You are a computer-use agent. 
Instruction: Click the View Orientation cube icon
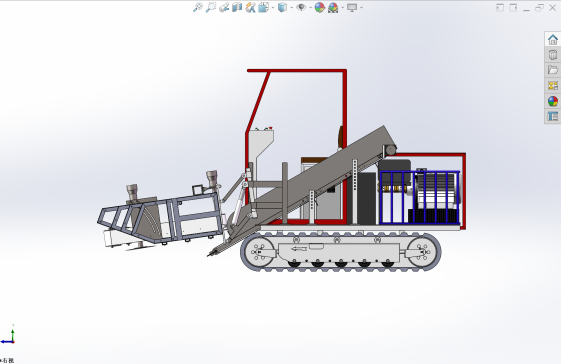[263, 7]
